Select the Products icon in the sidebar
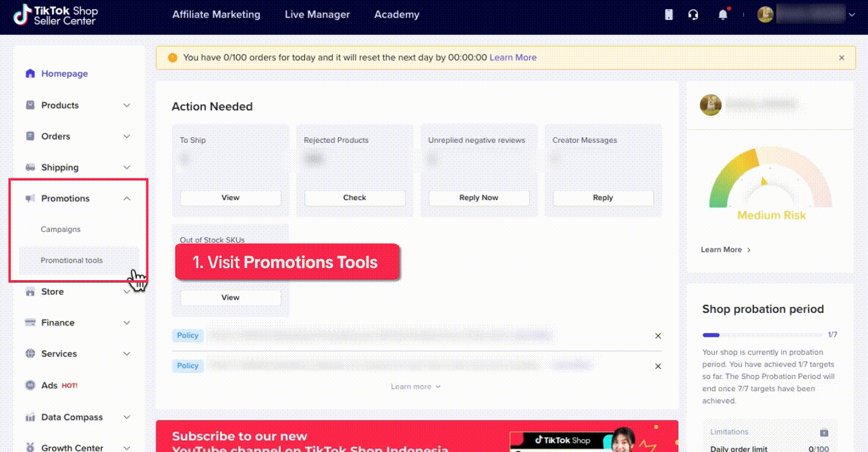 tap(30, 105)
